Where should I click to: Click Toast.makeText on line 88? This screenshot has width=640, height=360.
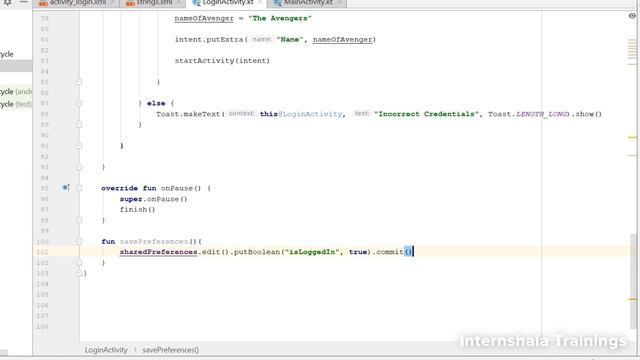188,114
